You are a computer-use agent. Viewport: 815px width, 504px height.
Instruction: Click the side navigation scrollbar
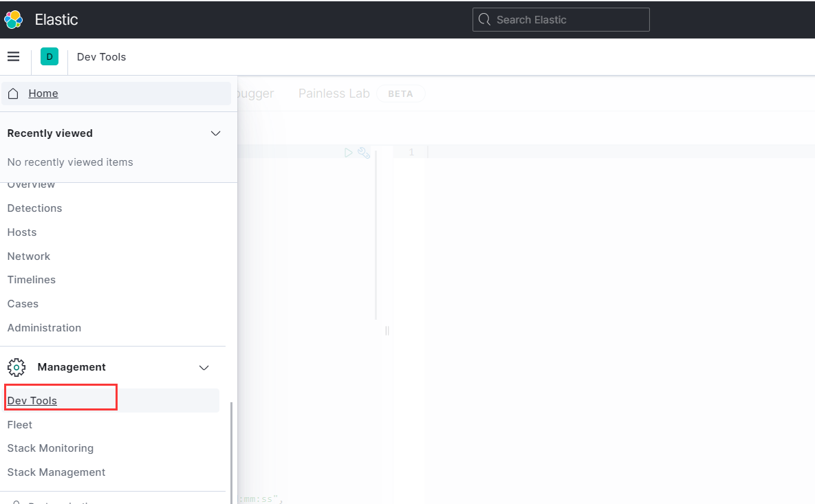[x=231, y=452]
